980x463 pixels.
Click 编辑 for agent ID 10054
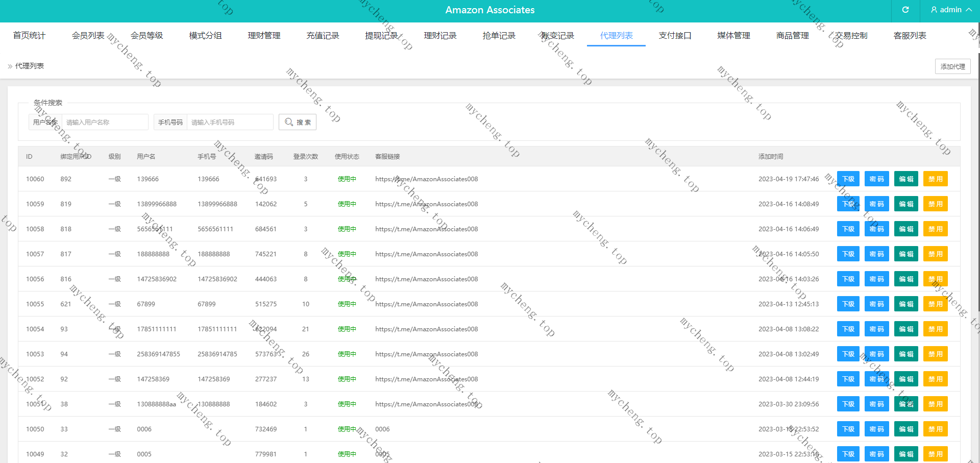[x=906, y=329]
